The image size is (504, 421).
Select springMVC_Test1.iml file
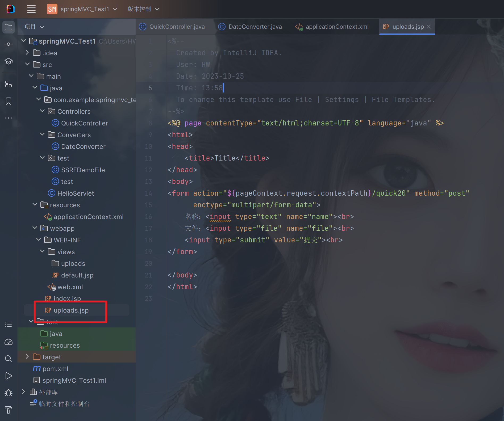(70, 380)
